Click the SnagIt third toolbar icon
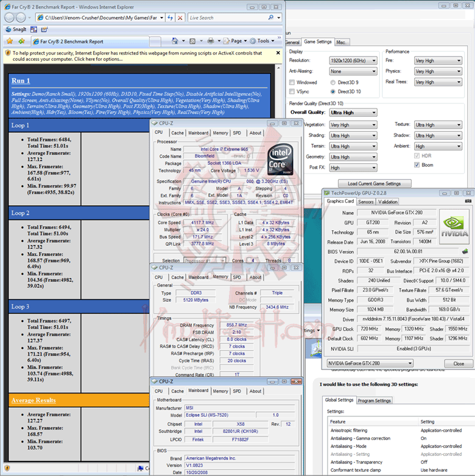The width and height of the screenshot is (475, 476). pos(44,29)
